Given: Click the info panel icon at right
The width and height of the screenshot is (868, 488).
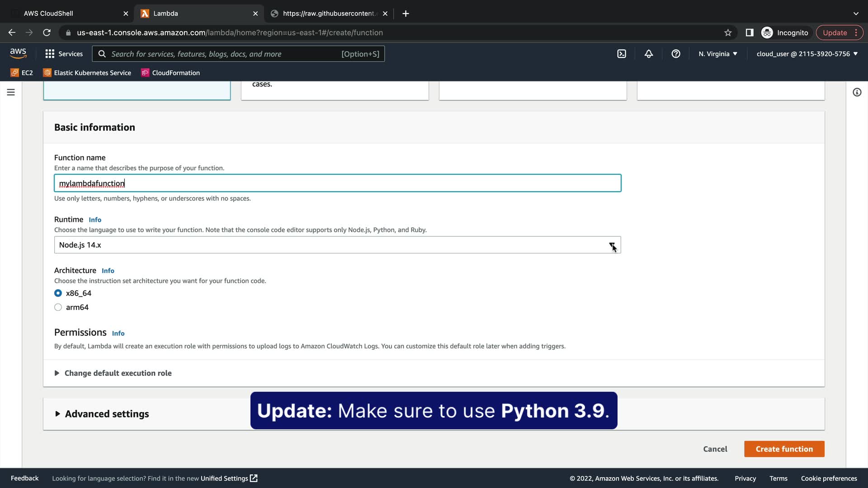Looking at the screenshot, I should click(857, 92).
